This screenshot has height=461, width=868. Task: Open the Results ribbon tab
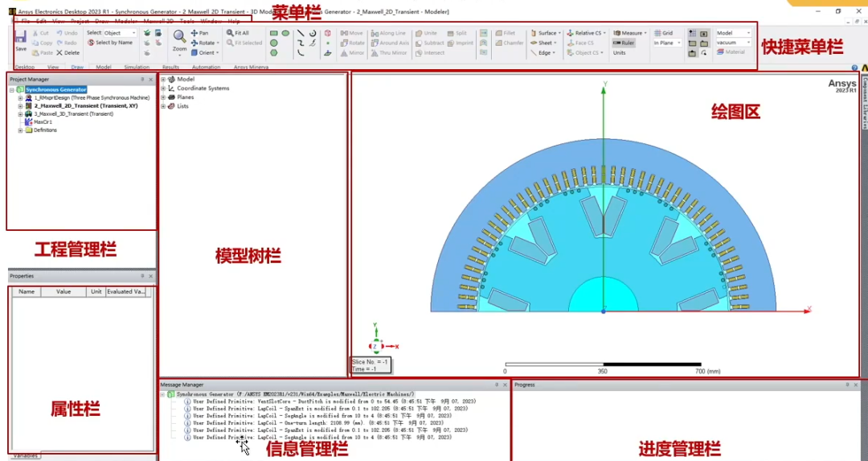coord(170,67)
